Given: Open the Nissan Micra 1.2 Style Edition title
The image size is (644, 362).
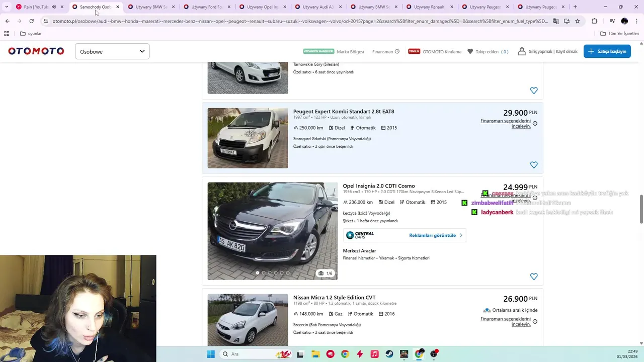Looking at the screenshot, I should [334, 298].
